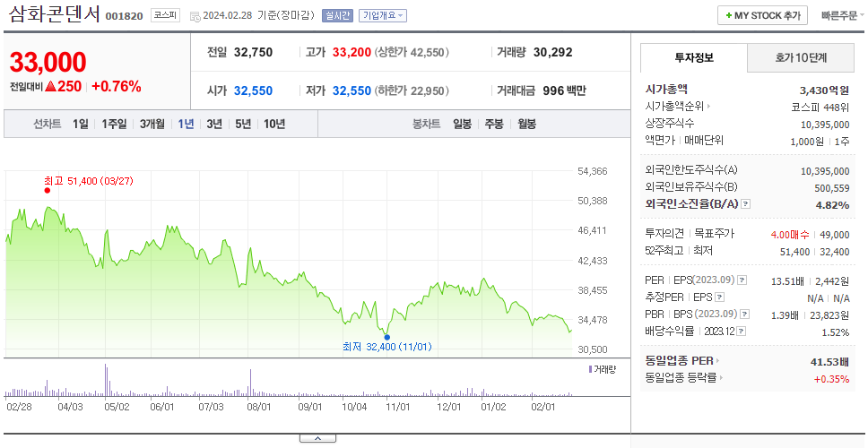Open help icon beside PER EPS(2023.09)
868x448 pixels.
[x=742, y=280]
